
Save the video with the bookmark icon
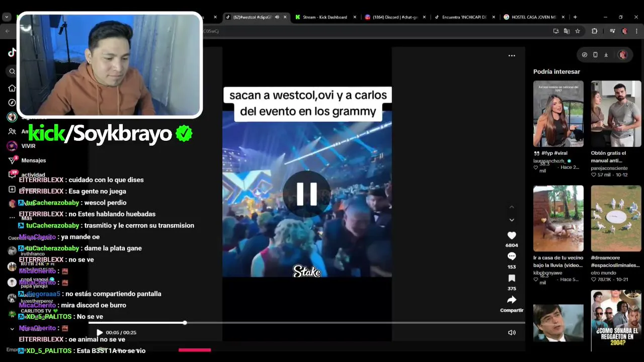click(x=512, y=278)
